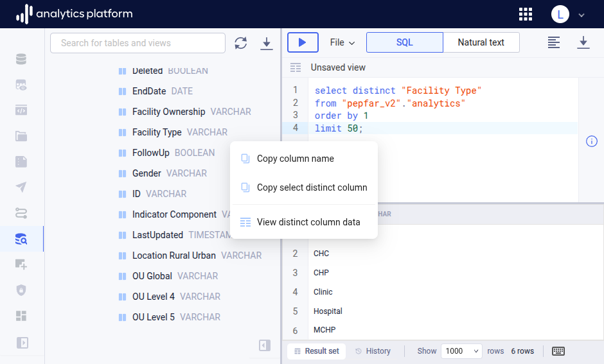The image size is (604, 364).
Task: Select the data query sidebar icon
Action: point(21,239)
